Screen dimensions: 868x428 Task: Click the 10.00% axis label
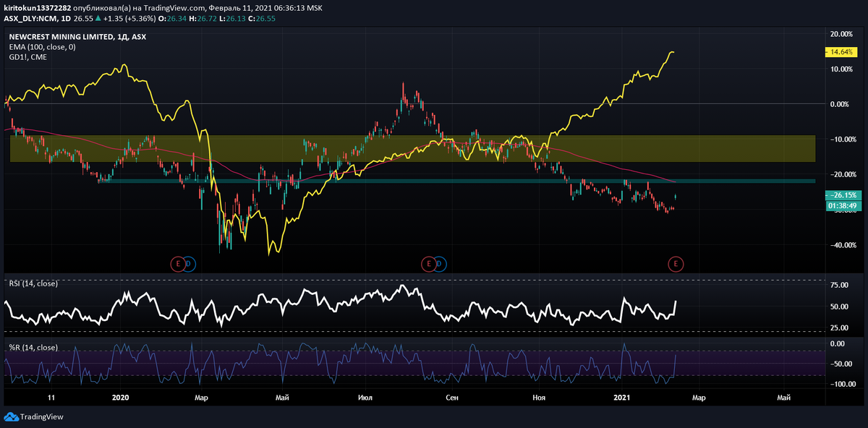840,69
